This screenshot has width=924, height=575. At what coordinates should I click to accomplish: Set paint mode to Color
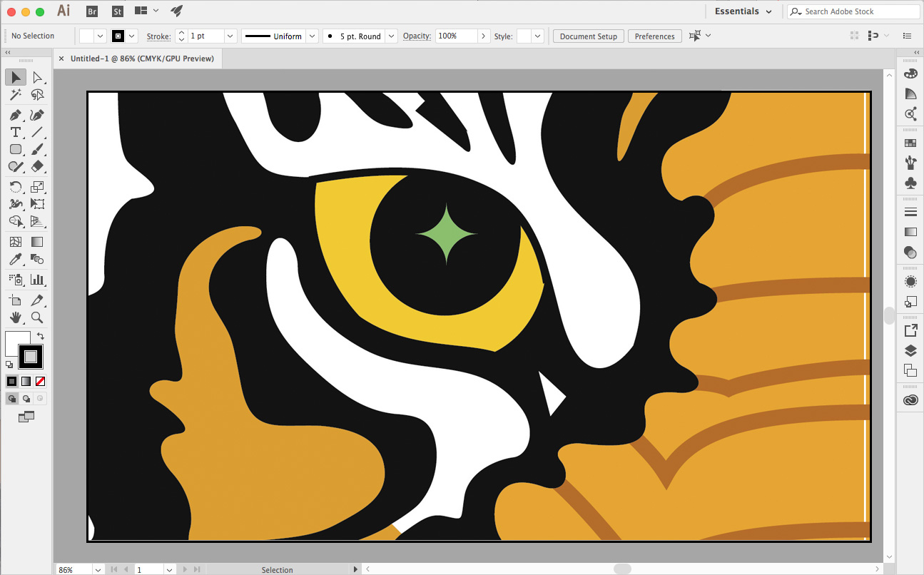11,381
